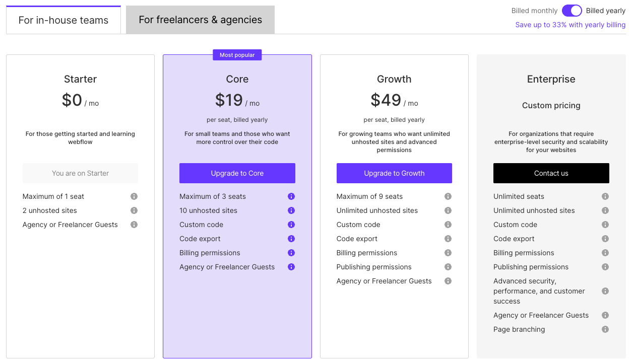Click the Contact us button
Screen dimensions: 633x364
click(551, 173)
